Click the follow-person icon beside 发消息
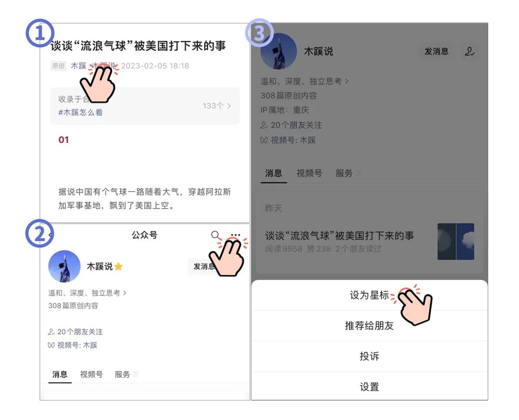The image size is (519, 420). (x=470, y=51)
